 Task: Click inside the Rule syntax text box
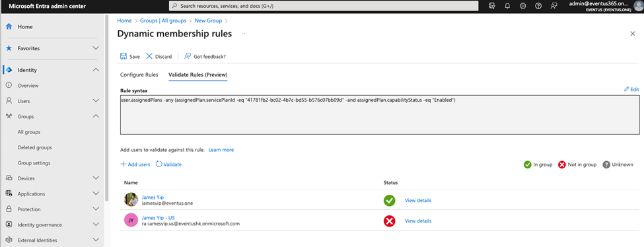click(x=380, y=115)
